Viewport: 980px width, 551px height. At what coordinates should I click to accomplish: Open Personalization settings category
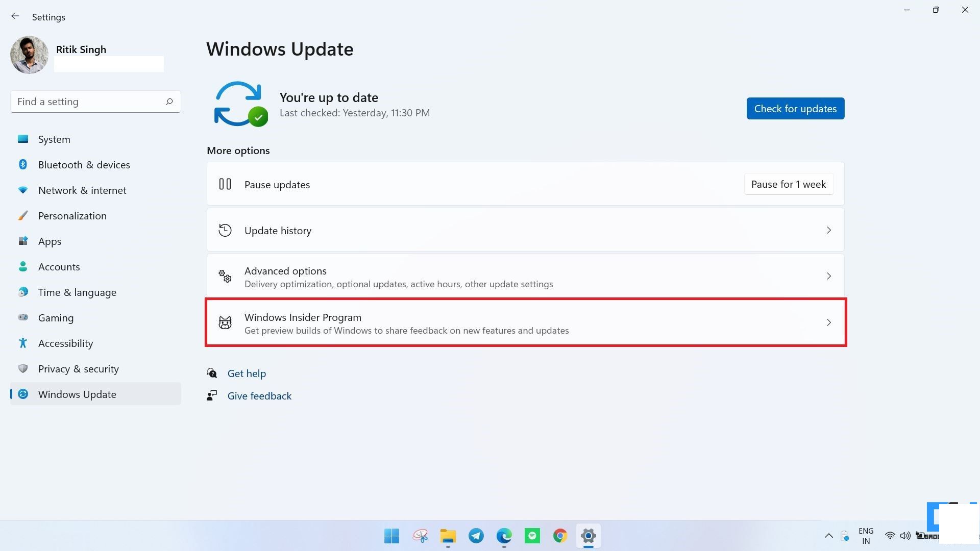pyautogui.click(x=72, y=215)
